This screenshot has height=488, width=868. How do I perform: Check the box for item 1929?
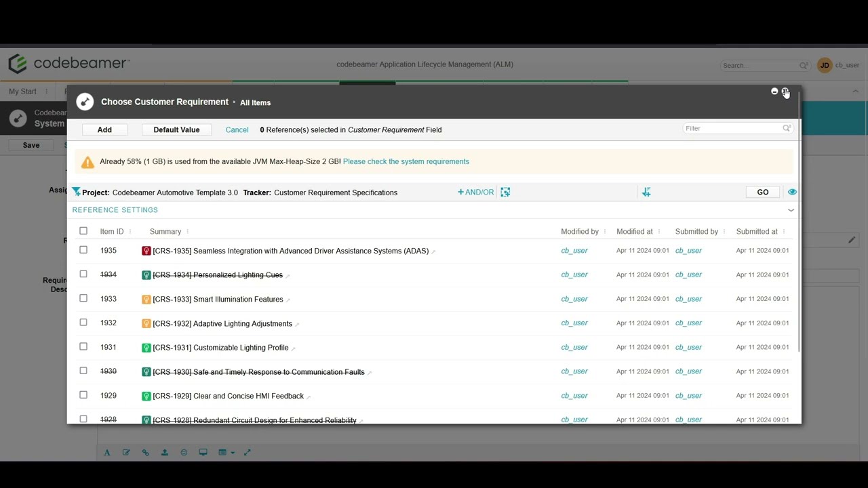click(x=83, y=395)
